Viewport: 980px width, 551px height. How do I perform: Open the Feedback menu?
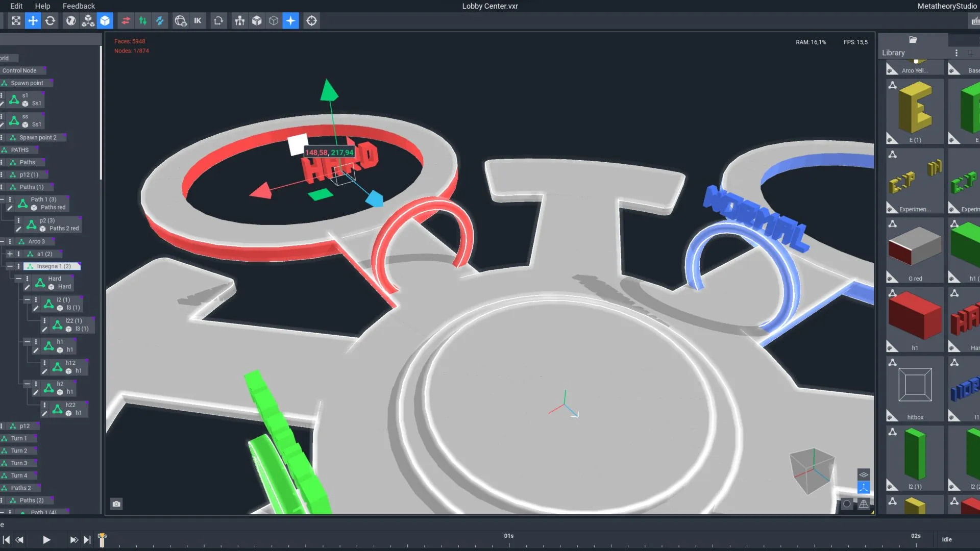coord(79,6)
